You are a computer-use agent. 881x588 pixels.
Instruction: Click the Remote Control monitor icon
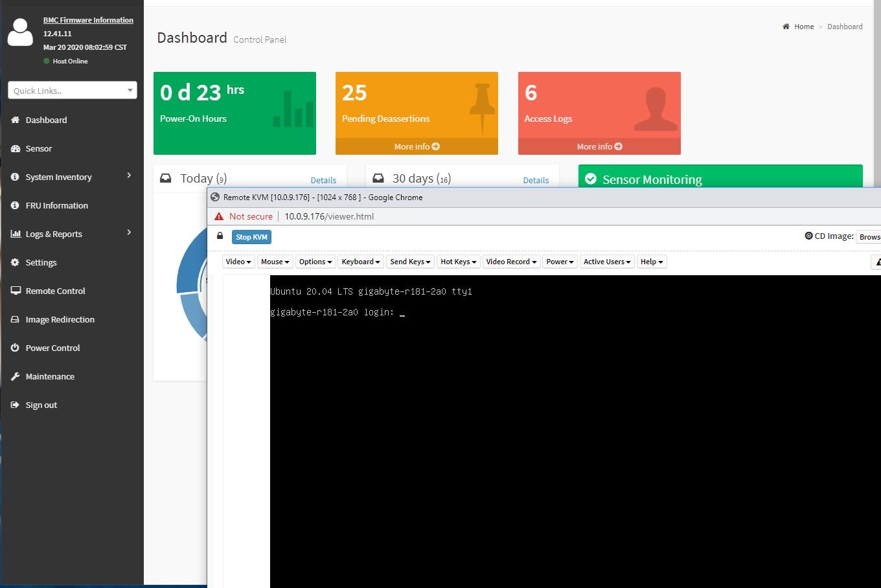pyautogui.click(x=16, y=291)
